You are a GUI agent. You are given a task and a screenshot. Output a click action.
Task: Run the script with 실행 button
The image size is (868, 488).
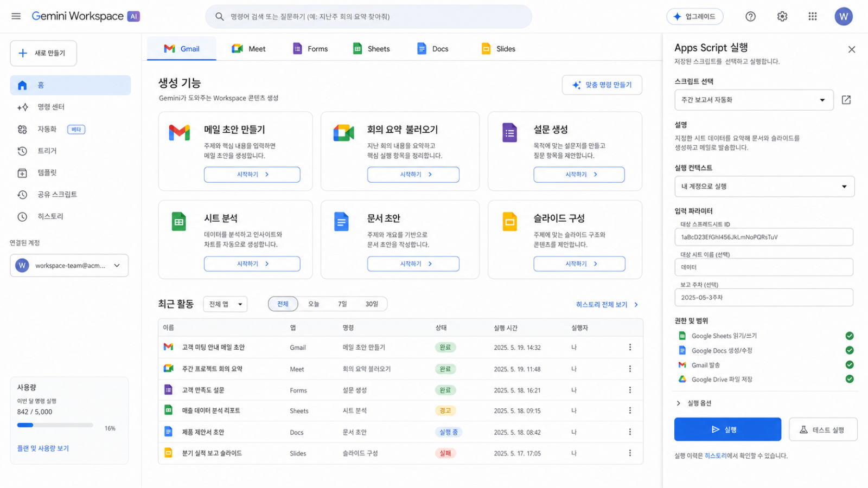(x=727, y=429)
